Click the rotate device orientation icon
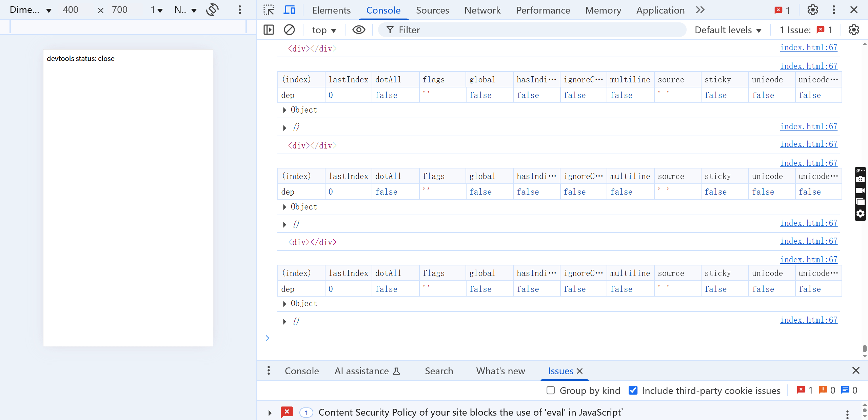This screenshot has width=868, height=420. pyautogui.click(x=212, y=10)
